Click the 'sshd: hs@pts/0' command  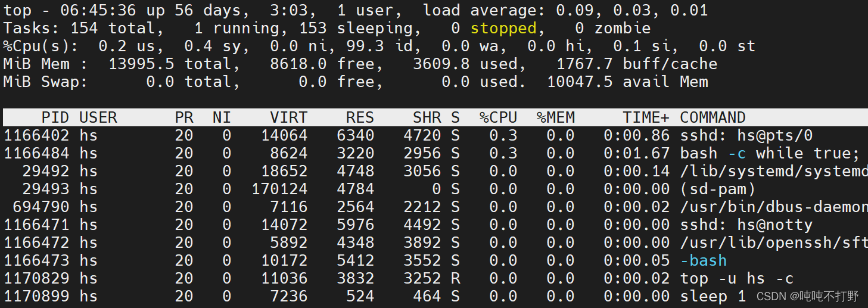click(x=746, y=135)
